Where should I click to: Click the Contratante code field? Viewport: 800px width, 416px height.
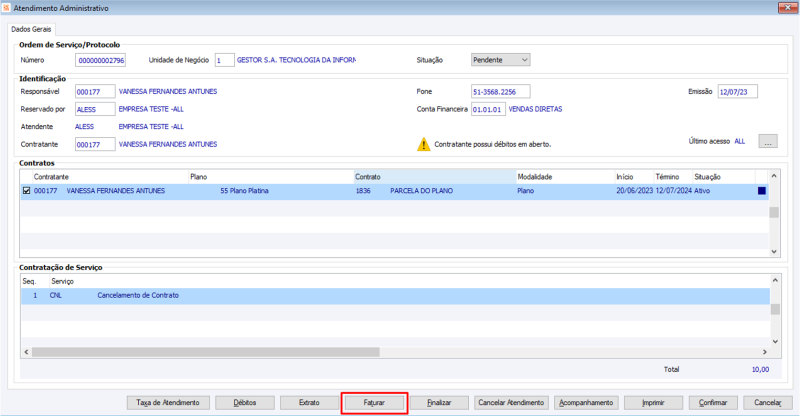pyautogui.click(x=95, y=144)
